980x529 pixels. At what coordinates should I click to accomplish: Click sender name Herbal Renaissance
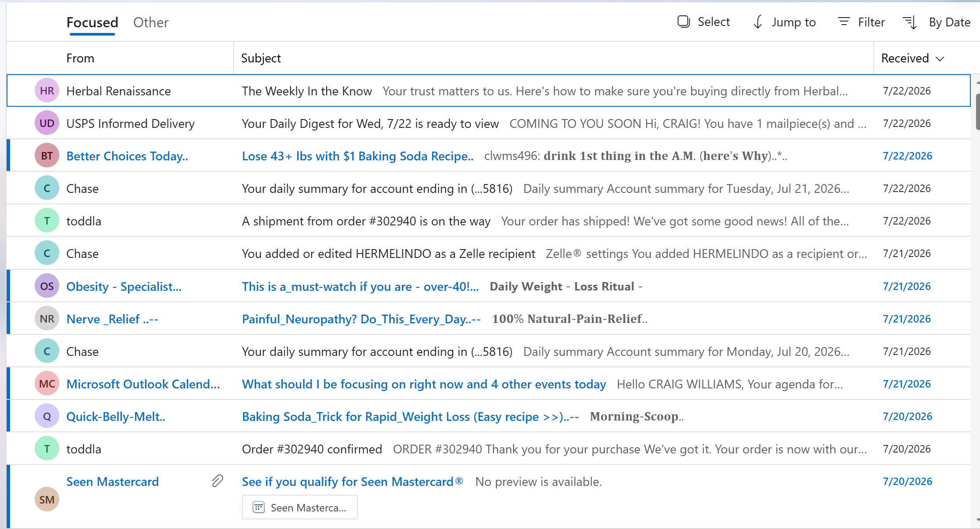[119, 91]
